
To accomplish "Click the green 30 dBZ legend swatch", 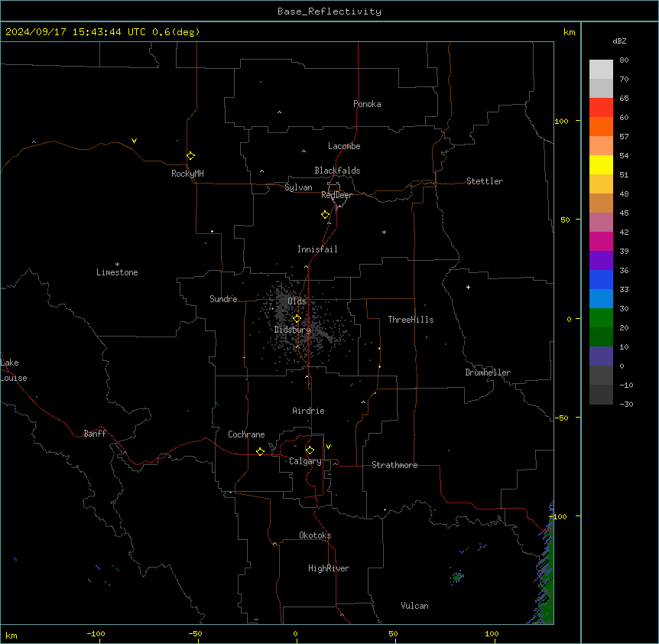I will coord(601,318).
